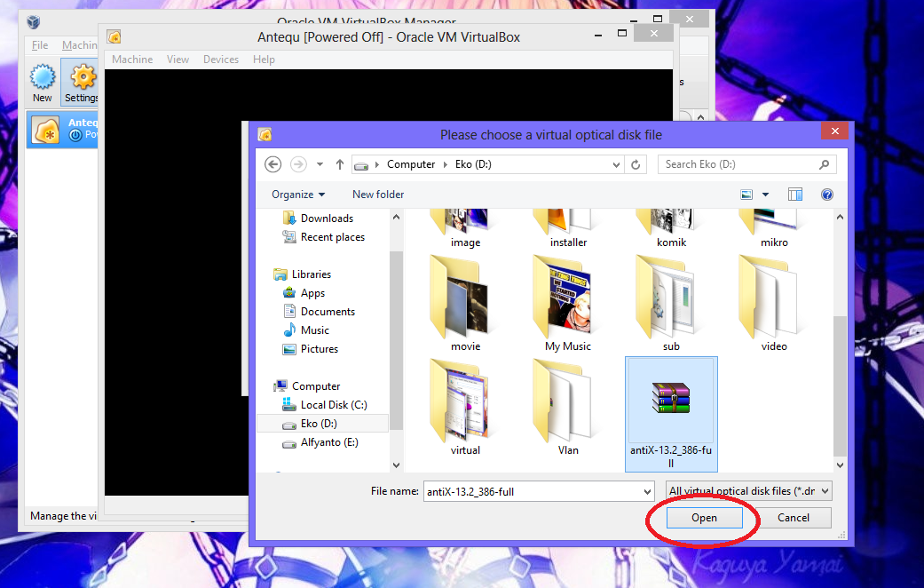Screen dimensions: 924x588
Task: Select Downloads in navigation pane
Action: [x=327, y=219]
